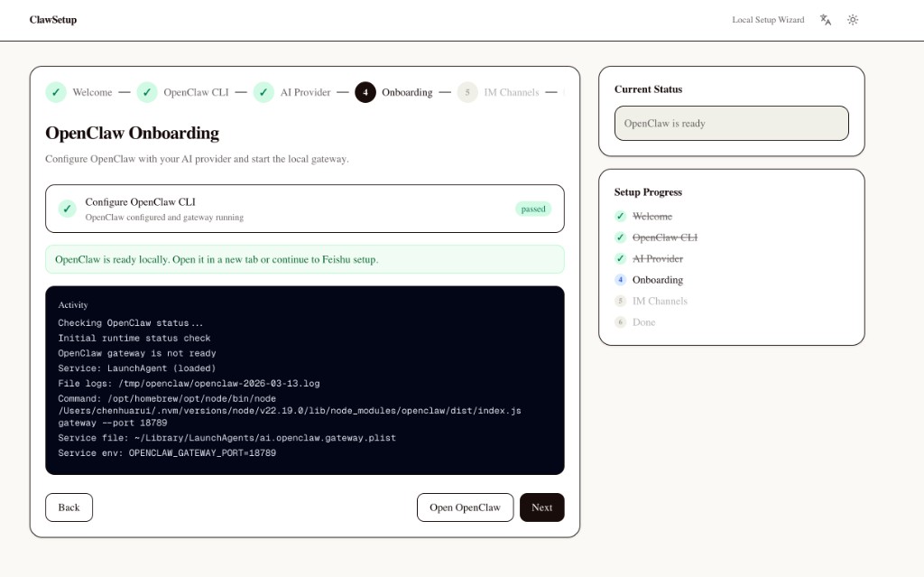Click the strikethrough AI Provider text in Setup Progress
Viewport: 924px width, 577px height.
658,259
